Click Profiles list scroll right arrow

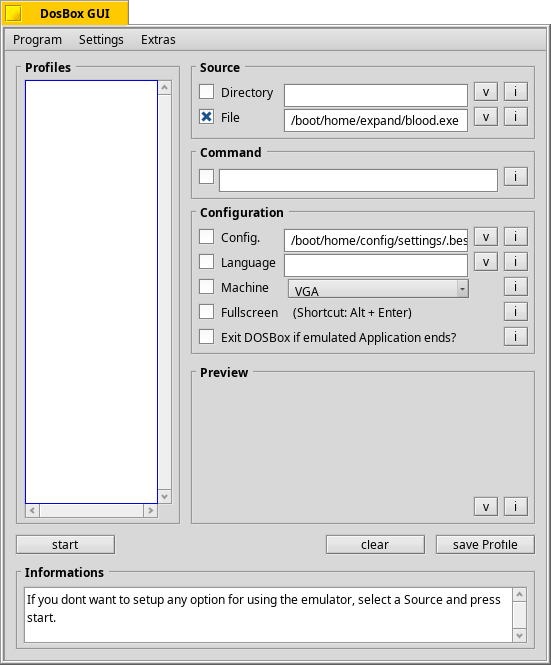click(151, 510)
